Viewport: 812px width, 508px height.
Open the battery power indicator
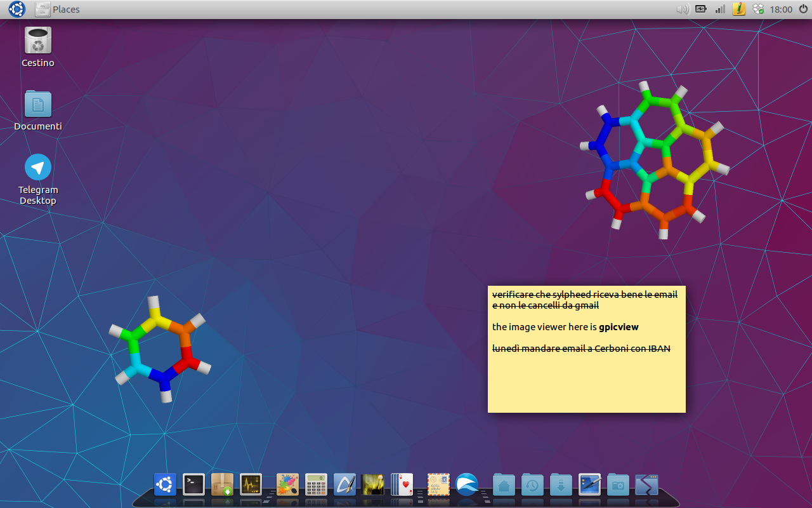(x=701, y=10)
